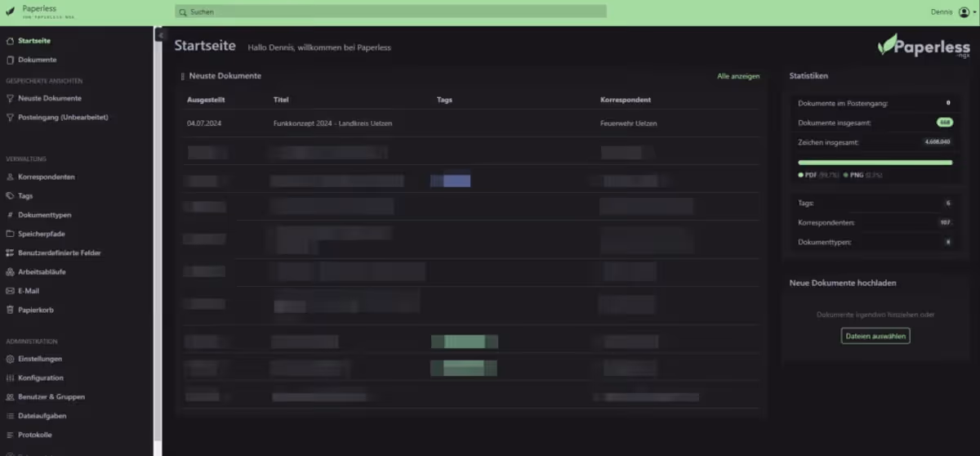Click the Korrespondenten person icon
980x456 pixels.
point(10,177)
